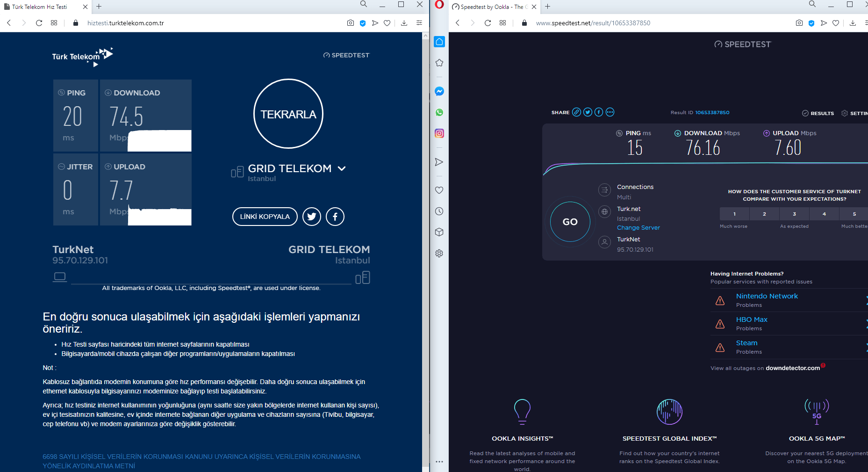
Task: Open Nintendo Network problems link
Action: [x=767, y=296]
